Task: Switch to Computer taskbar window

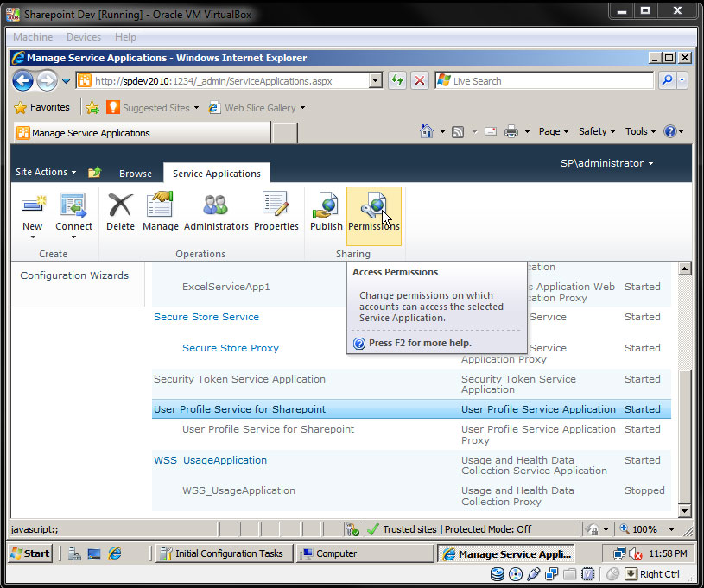Action: click(365, 553)
